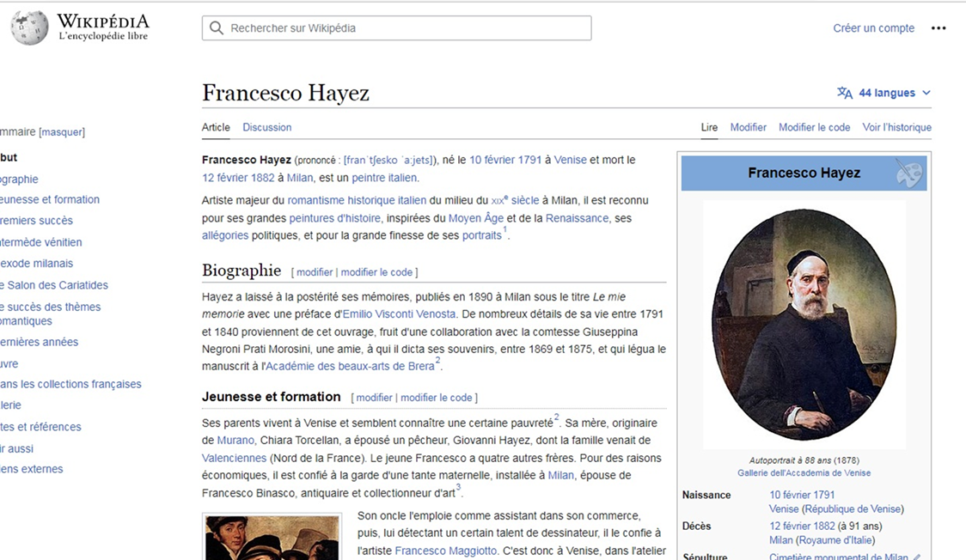Open the Francesco Hayez self-portrait image
This screenshot has height=560, width=966.
point(804,325)
